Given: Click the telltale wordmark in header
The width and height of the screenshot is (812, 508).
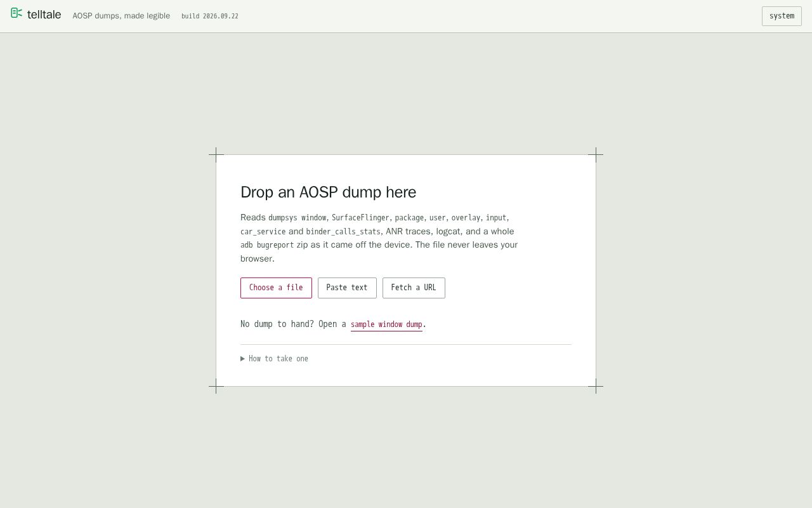Looking at the screenshot, I should coord(44,15).
